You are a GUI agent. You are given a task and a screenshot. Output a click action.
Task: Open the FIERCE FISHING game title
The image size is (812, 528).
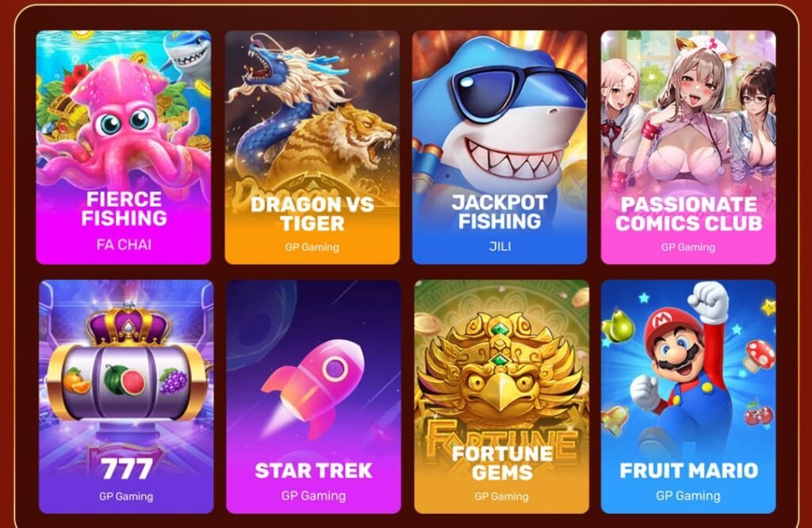124,209
